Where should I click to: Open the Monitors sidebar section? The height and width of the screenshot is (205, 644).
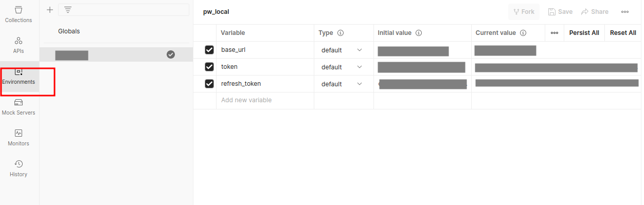19,138
